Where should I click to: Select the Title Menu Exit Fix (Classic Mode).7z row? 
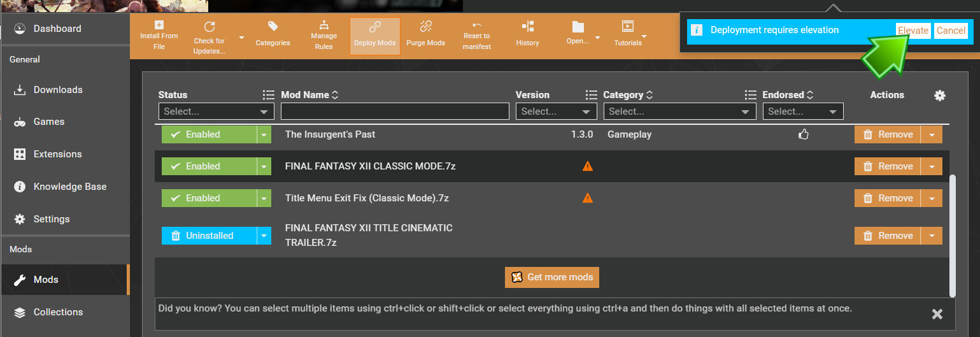pyautogui.click(x=551, y=198)
